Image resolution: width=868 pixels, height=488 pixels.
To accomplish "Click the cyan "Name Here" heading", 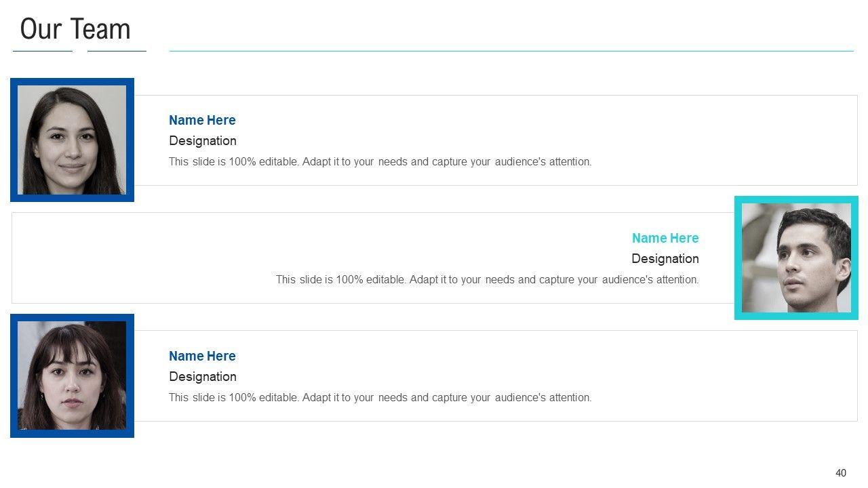I will point(665,238).
